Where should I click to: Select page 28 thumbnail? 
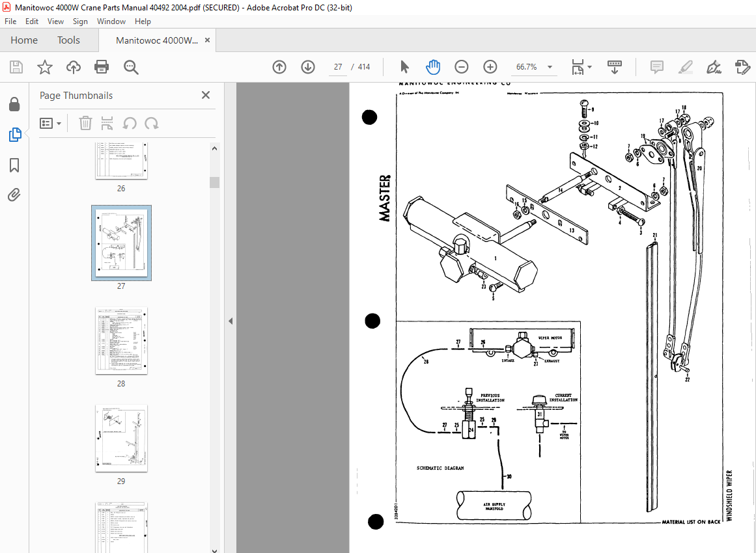click(x=122, y=341)
